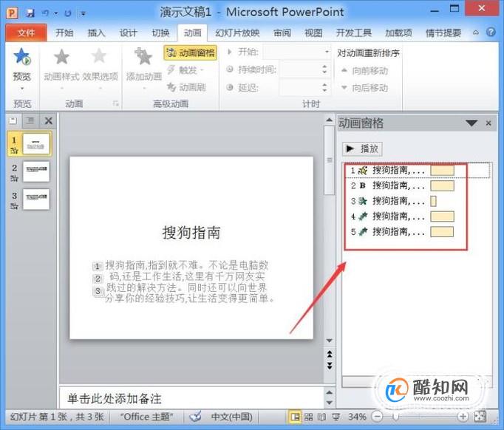The height and width of the screenshot is (430, 504).
Task: Go to previous slide double-arrow button
Action: coord(330,355)
